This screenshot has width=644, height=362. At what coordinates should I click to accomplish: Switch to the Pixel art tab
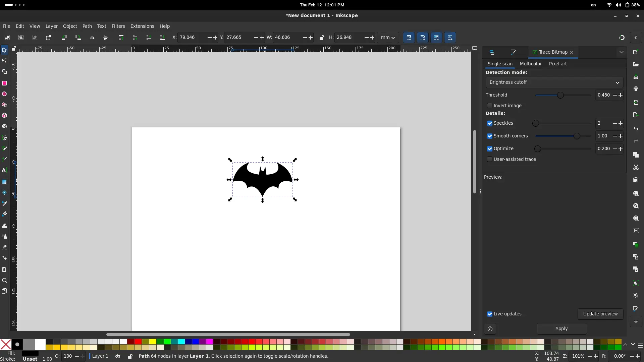click(558, 64)
